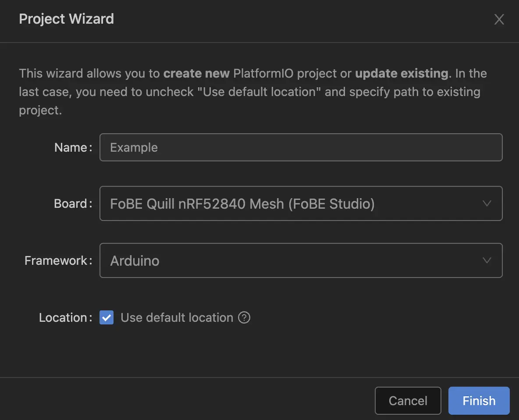The image size is (519, 420).
Task: Click the X to close the Project Wizard
Action: coord(499,19)
